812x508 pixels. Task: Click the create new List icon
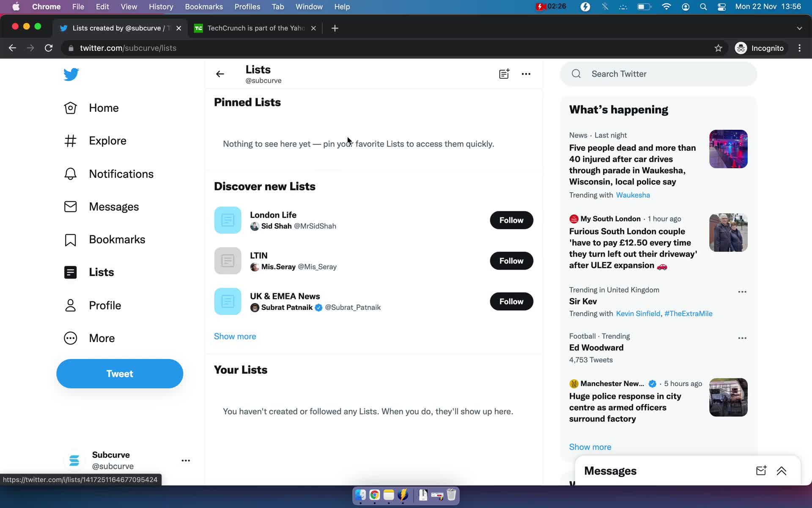point(504,73)
